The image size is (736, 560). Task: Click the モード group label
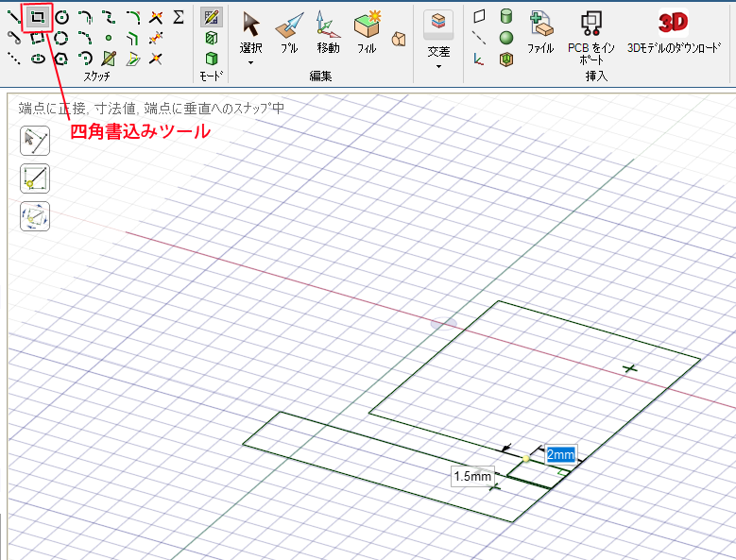click(212, 76)
